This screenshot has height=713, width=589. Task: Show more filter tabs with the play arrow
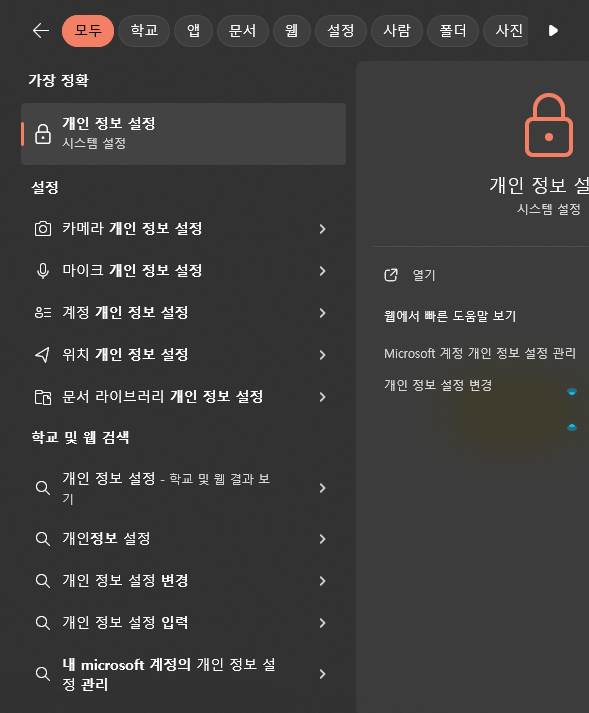click(553, 30)
